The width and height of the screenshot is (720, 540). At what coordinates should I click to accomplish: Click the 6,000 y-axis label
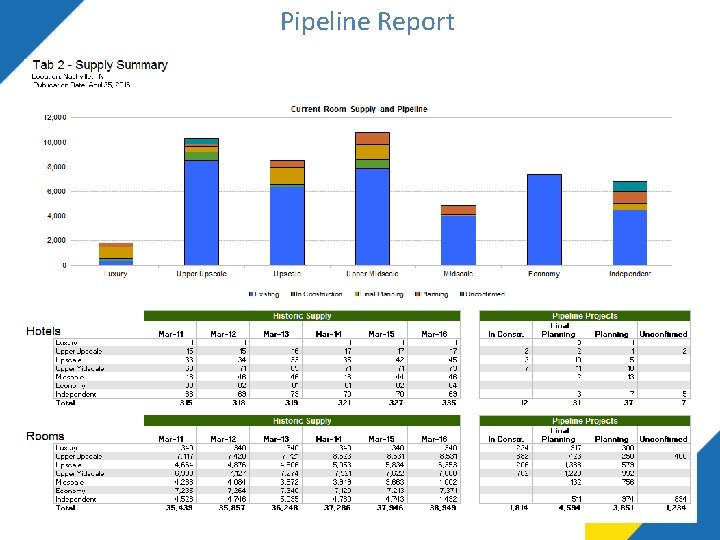[56, 191]
